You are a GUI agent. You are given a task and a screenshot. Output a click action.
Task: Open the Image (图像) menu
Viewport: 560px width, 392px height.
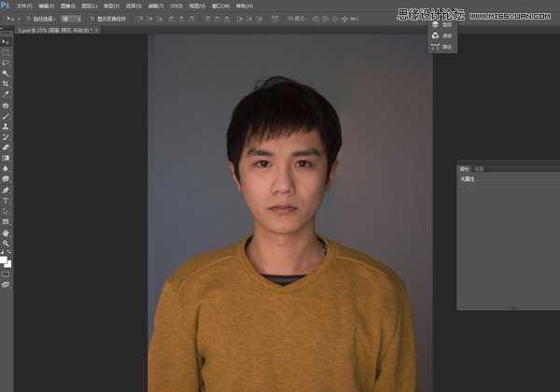[66, 5]
